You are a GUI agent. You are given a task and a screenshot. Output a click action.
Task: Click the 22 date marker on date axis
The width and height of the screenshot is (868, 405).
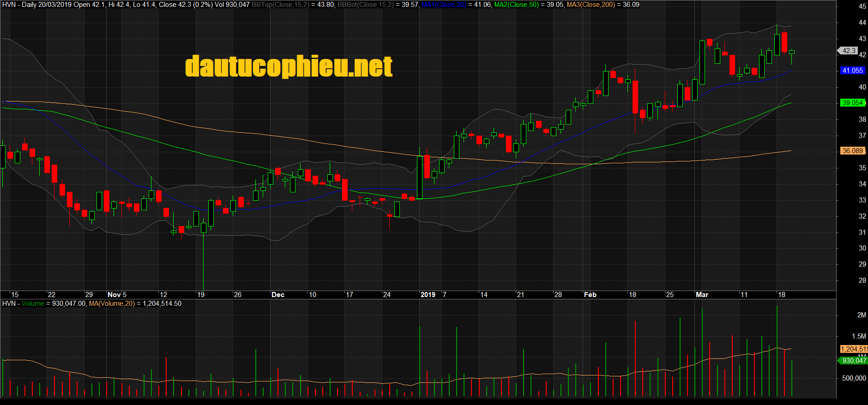52,295
